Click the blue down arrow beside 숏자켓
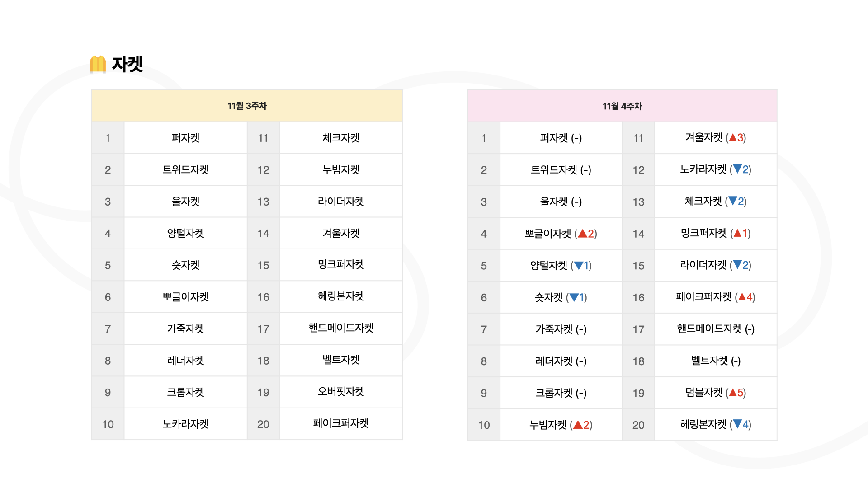 coord(574,297)
